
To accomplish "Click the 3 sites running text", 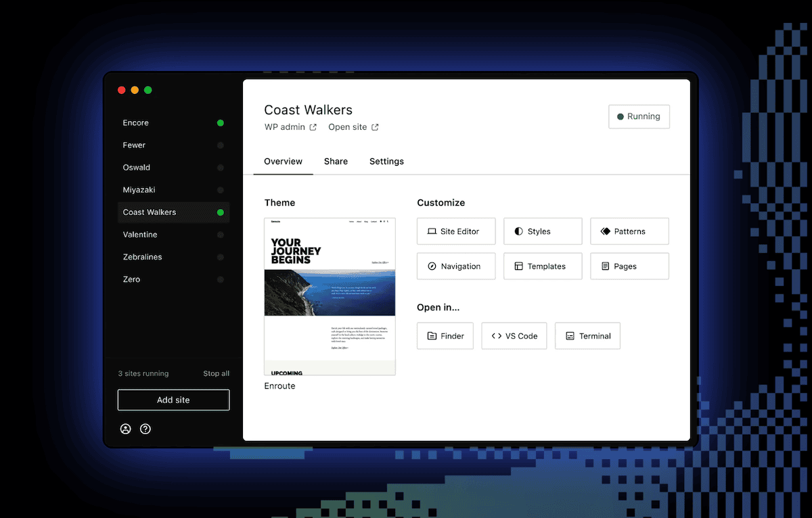I will point(143,373).
